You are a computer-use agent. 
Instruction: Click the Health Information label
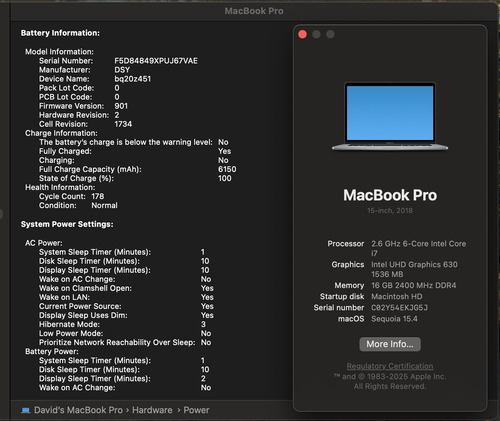coord(60,187)
